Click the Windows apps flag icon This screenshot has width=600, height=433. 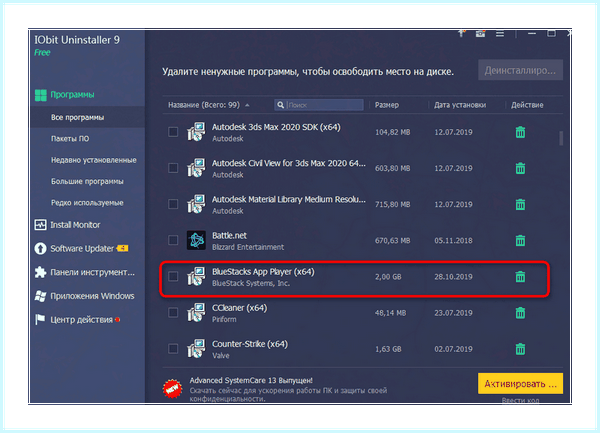coord(40,296)
